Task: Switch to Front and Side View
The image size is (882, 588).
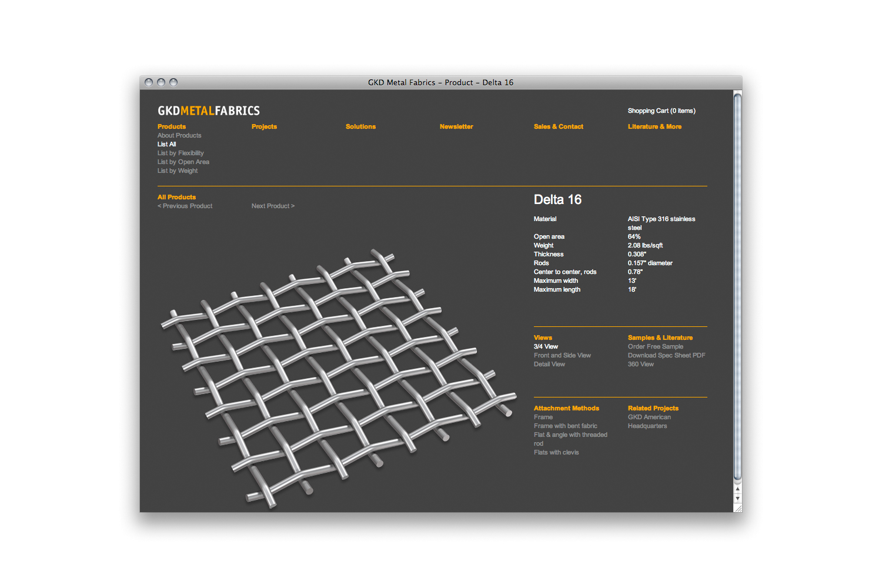Action: [x=562, y=355]
